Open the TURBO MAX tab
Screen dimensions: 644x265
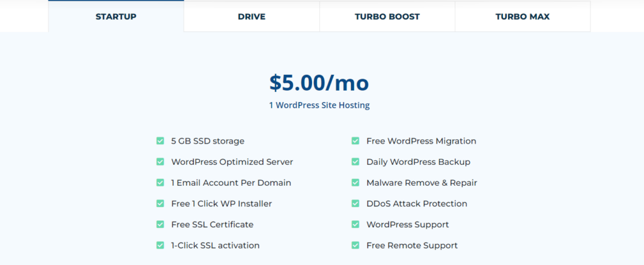point(523,16)
